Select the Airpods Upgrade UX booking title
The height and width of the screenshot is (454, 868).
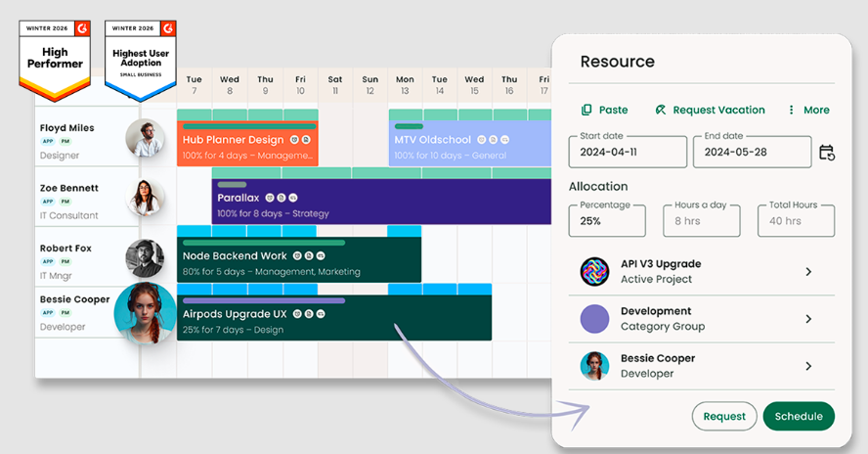tap(235, 314)
